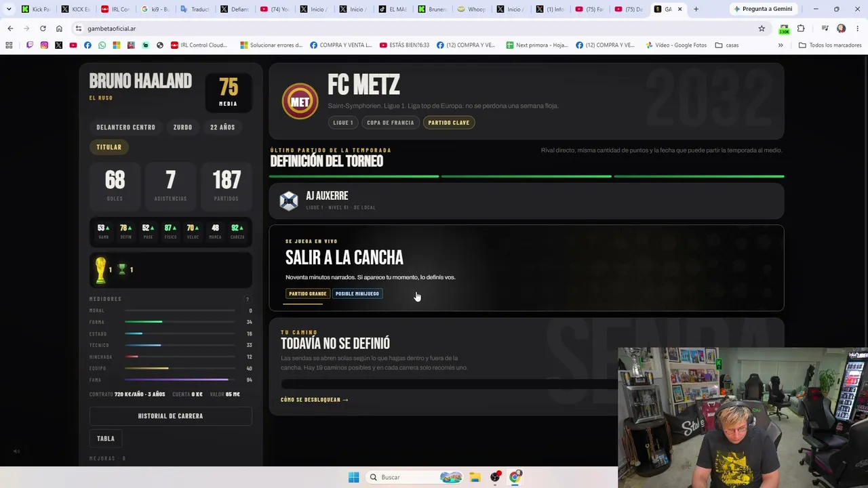The width and height of the screenshot is (868, 488).
Task: Click the Partido Grande badge
Action: pyautogui.click(x=308, y=293)
